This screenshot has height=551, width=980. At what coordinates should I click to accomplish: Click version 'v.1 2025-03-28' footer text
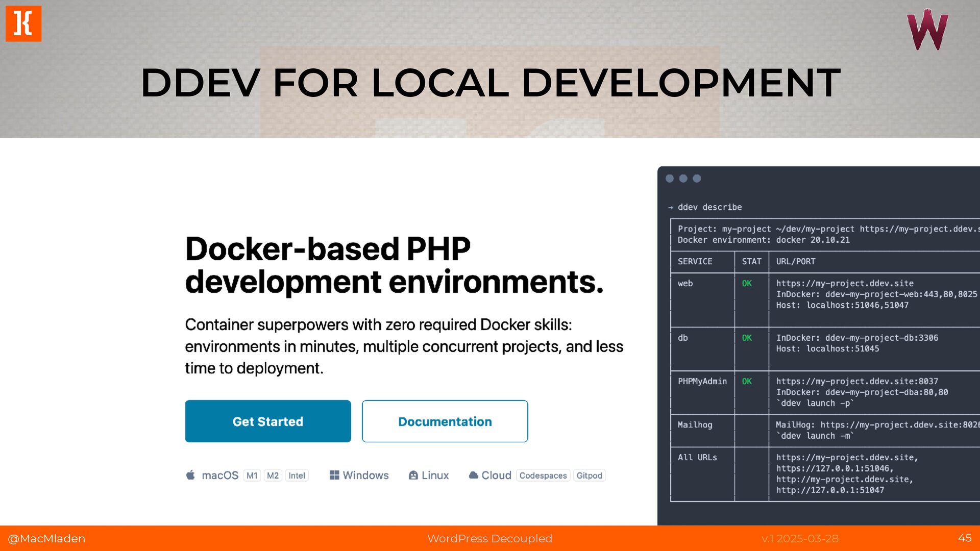tap(800, 538)
